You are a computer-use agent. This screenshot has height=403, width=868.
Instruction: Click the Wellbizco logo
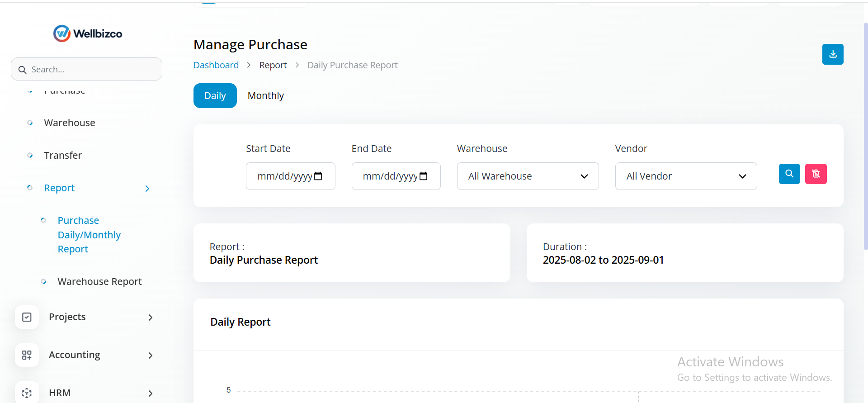point(88,33)
